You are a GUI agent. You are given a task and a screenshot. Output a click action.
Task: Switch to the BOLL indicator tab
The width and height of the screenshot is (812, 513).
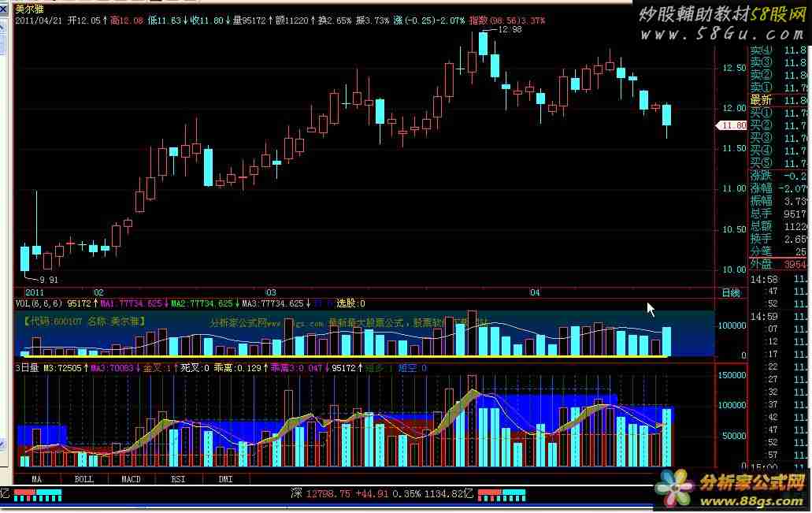(84, 479)
